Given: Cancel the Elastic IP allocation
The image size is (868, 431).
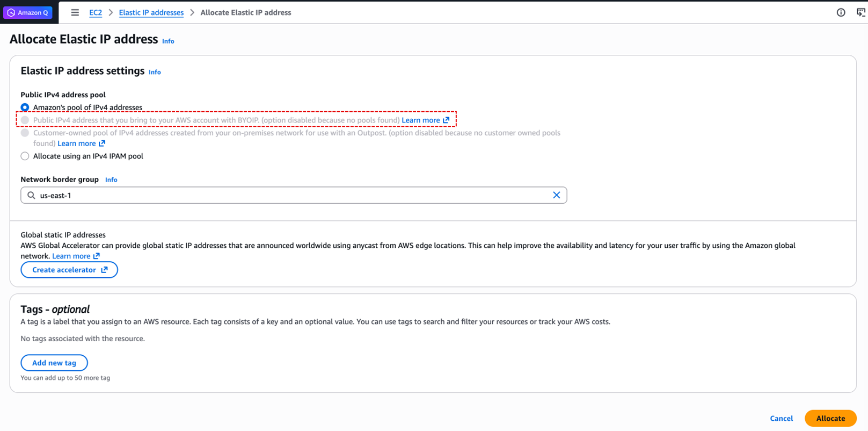Looking at the screenshot, I should coord(781,418).
